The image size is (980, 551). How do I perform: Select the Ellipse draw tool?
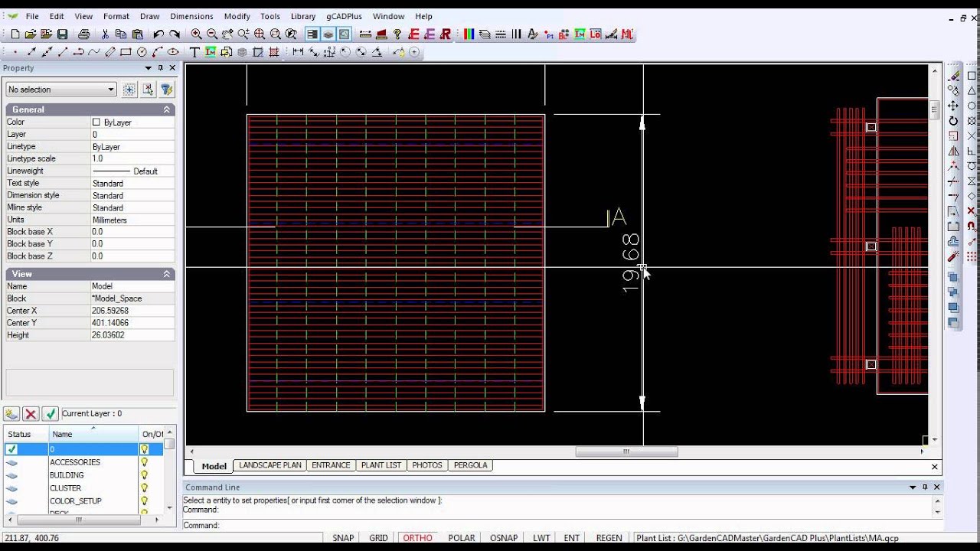(173, 52)
